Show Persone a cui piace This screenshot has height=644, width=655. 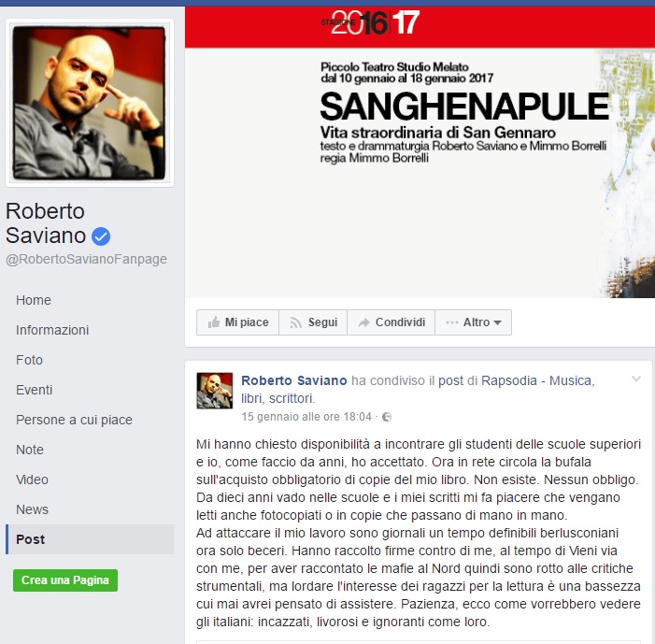pos(74,420)
